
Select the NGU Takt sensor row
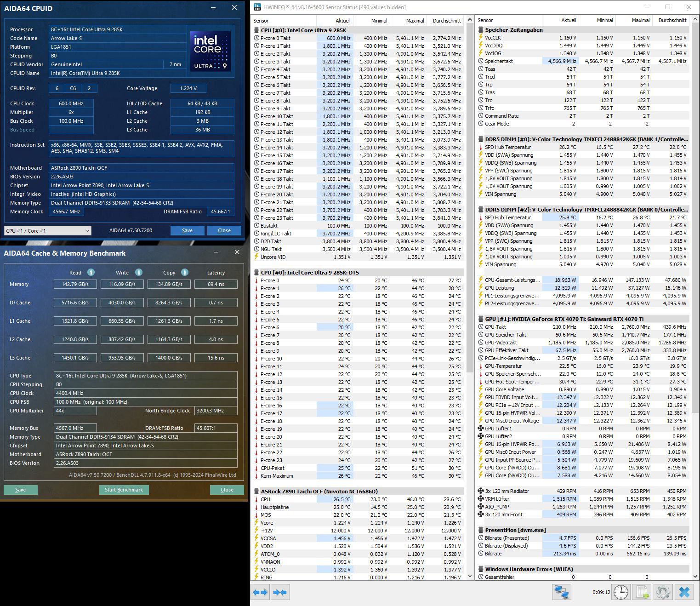[359, 249]
